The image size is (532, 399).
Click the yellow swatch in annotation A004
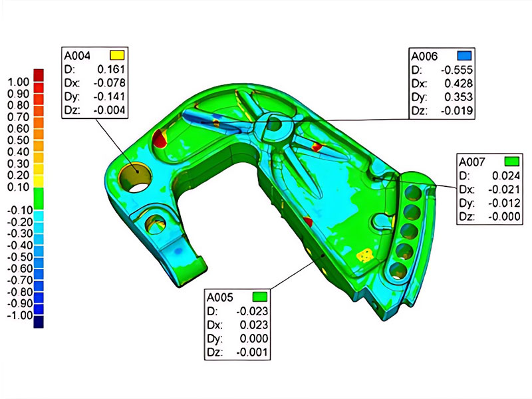(x=116, y=55)
